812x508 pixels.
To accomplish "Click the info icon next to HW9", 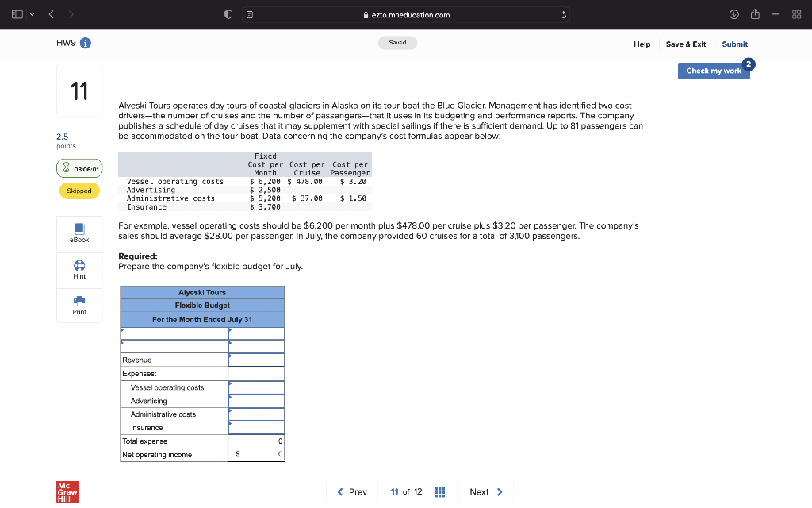I will pos(86,44).
